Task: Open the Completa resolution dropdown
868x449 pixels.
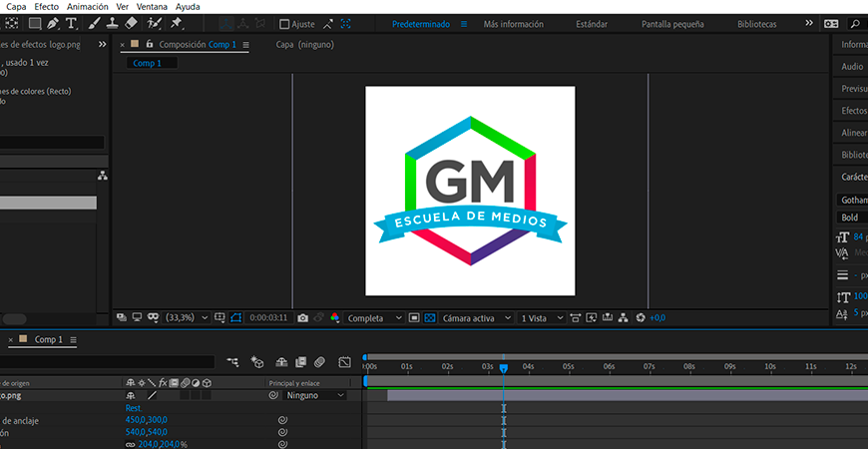Action: pyautogui.click(x=373, y=318)
